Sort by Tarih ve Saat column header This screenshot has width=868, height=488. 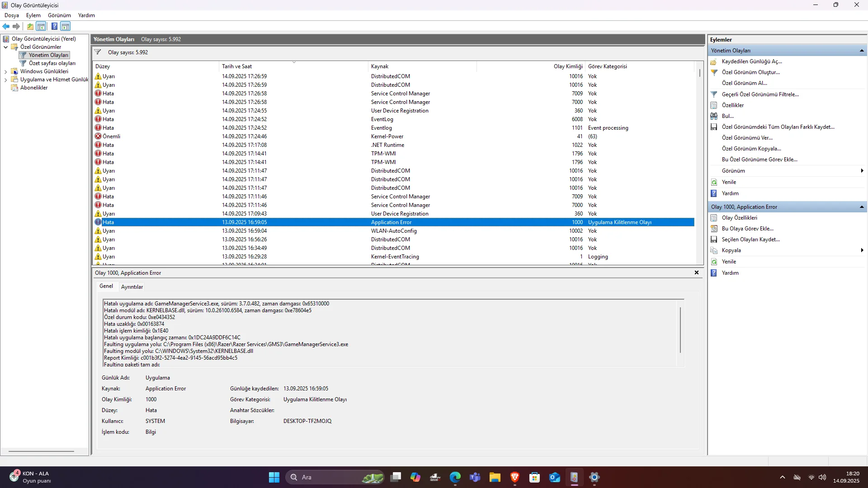(x=237, y=66)
